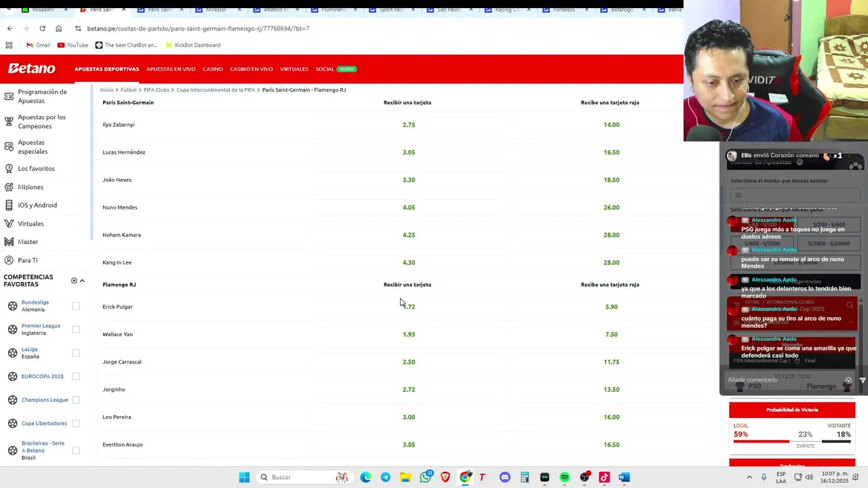868x488 pixels.
Task: Open Discord from the taskbar
Action: 505,477
